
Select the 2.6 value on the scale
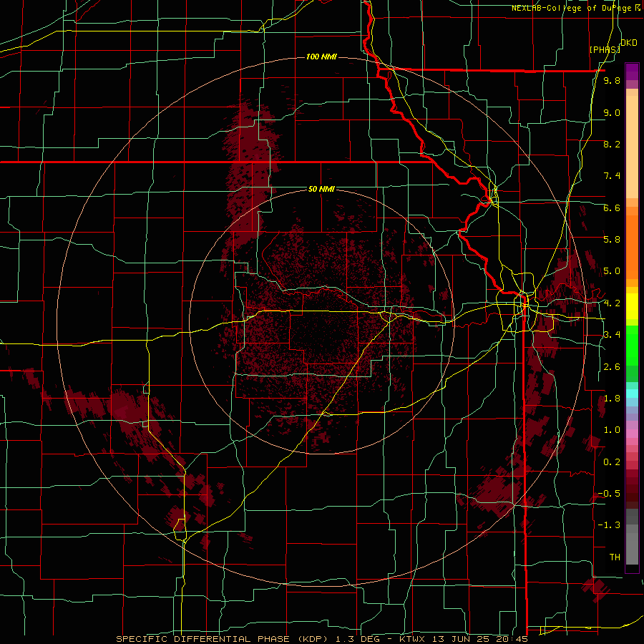612,366
